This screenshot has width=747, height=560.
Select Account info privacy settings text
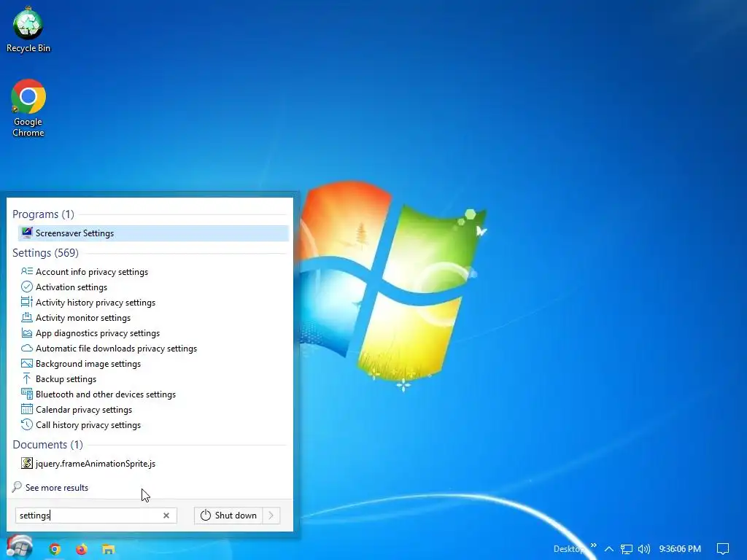92,272
